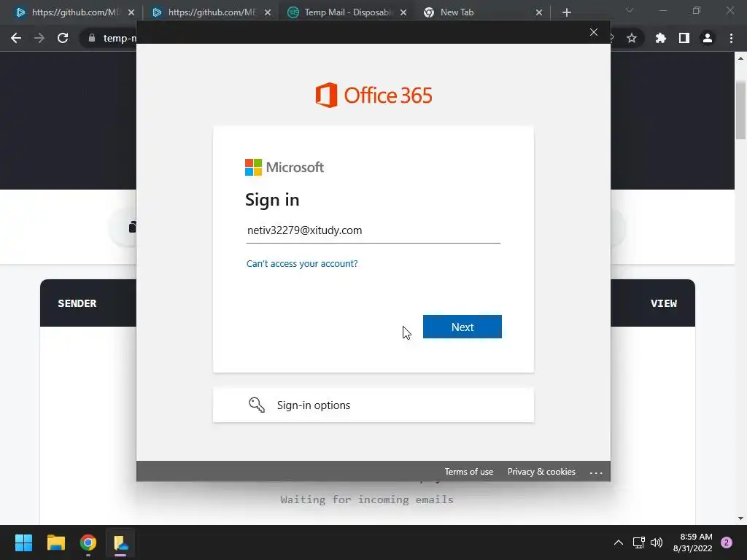Open the Chrome three-dot menu
The image size is (747, 560).
click(731, 38)
